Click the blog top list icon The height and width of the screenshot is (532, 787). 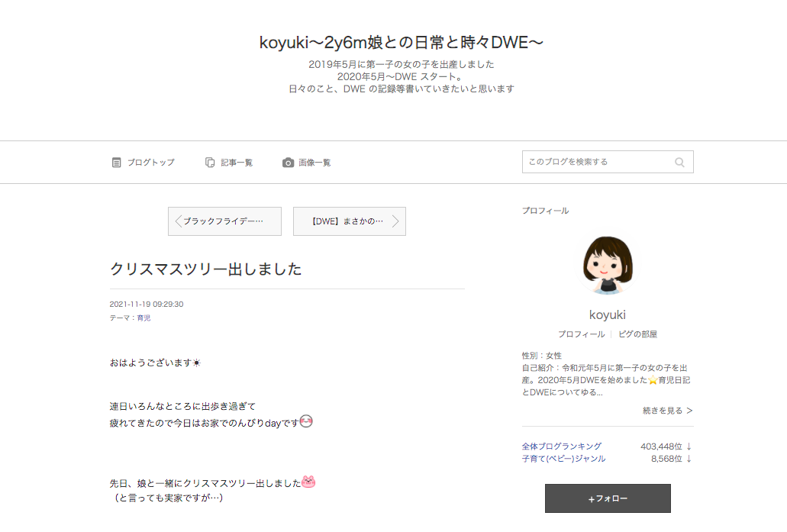(117, 163)
